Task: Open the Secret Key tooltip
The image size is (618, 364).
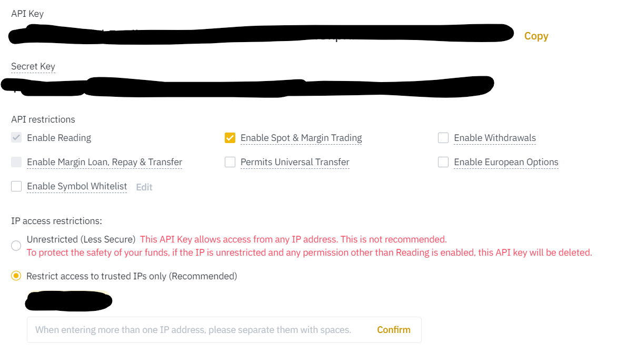Action: [x=33, y=66]
